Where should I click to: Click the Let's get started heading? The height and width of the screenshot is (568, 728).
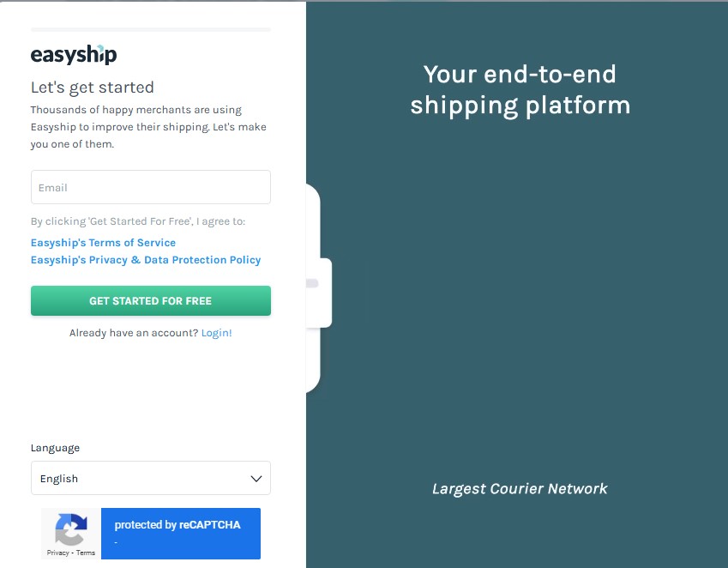(x=92, y=88)
